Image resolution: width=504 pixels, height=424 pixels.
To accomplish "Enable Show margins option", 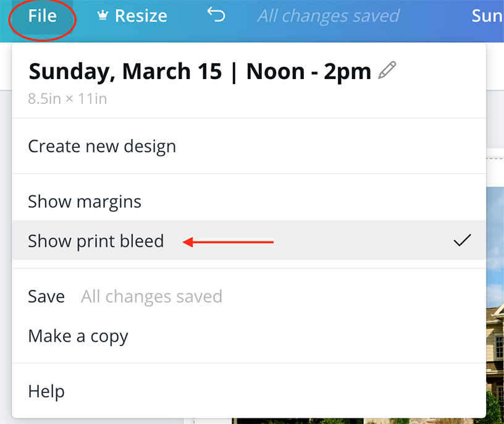I will point(249,201).
